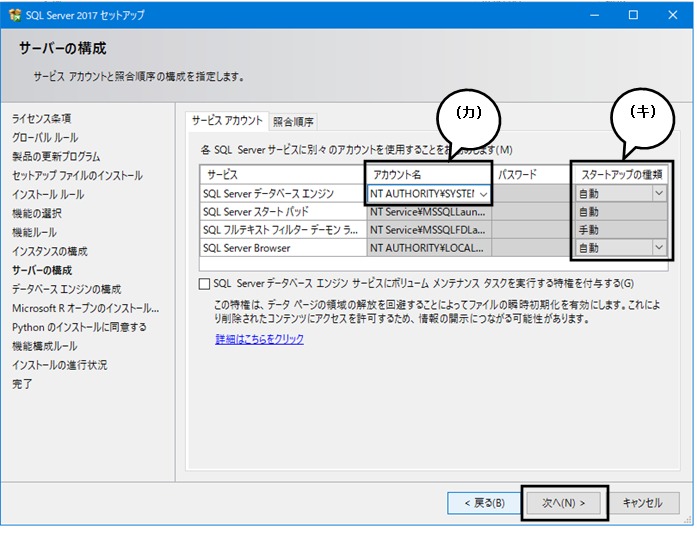Click the サービス column header

tap(283, 175)
